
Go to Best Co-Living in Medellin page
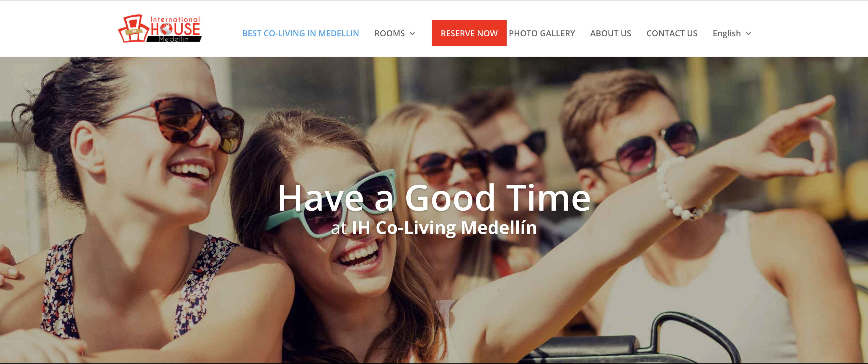tap(301, 33)
